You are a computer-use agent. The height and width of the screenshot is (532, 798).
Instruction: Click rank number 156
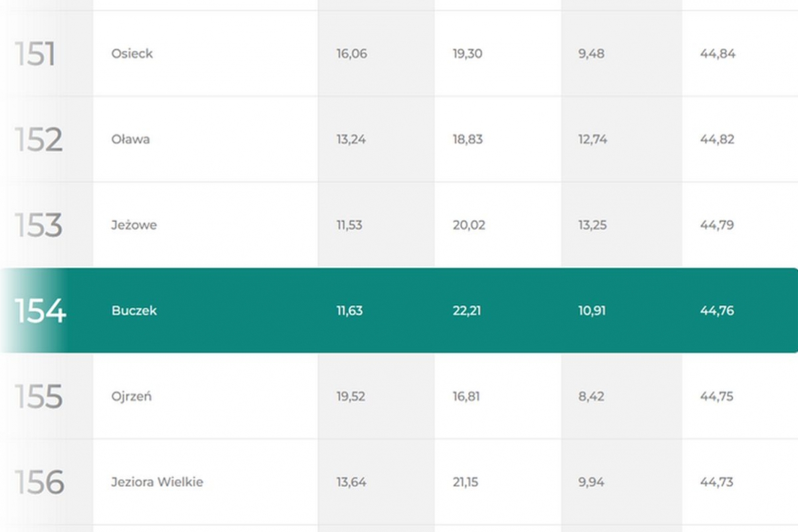[x=39, y=482]
